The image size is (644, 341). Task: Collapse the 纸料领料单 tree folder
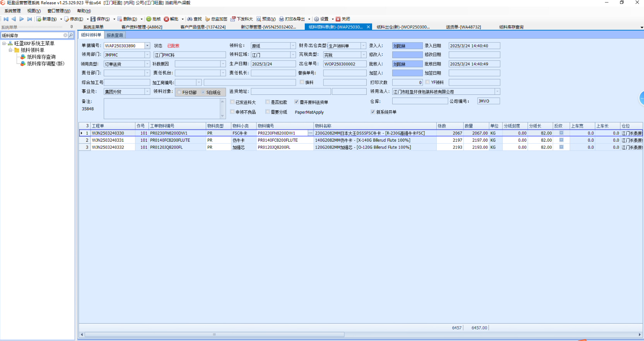coord(10,50)
